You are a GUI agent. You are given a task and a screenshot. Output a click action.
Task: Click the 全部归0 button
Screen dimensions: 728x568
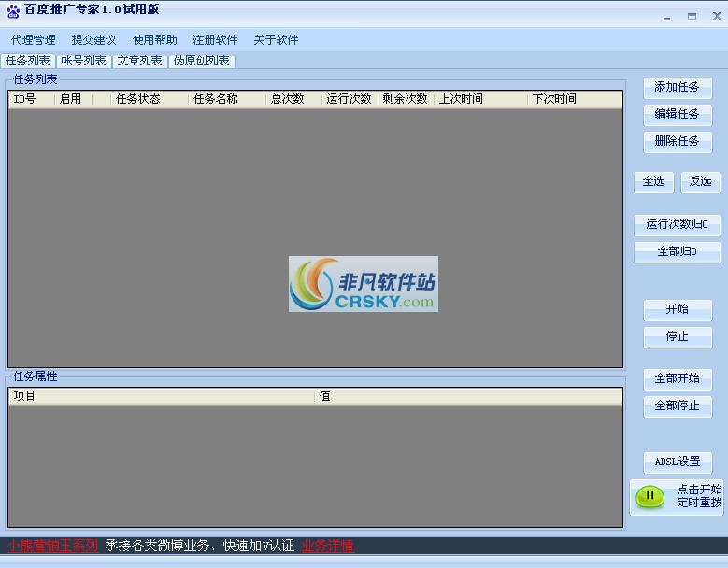(x=678, y=252)
